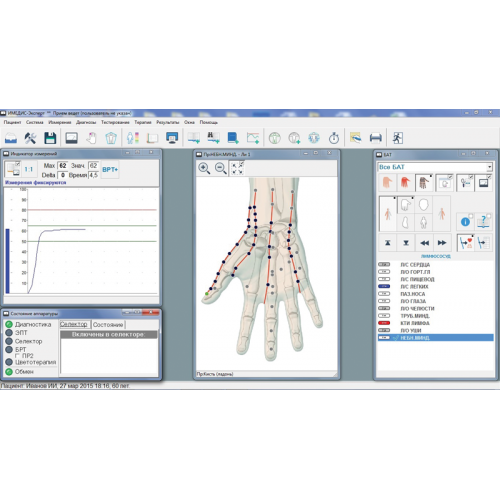Click the Max value input field

[63, 166]
